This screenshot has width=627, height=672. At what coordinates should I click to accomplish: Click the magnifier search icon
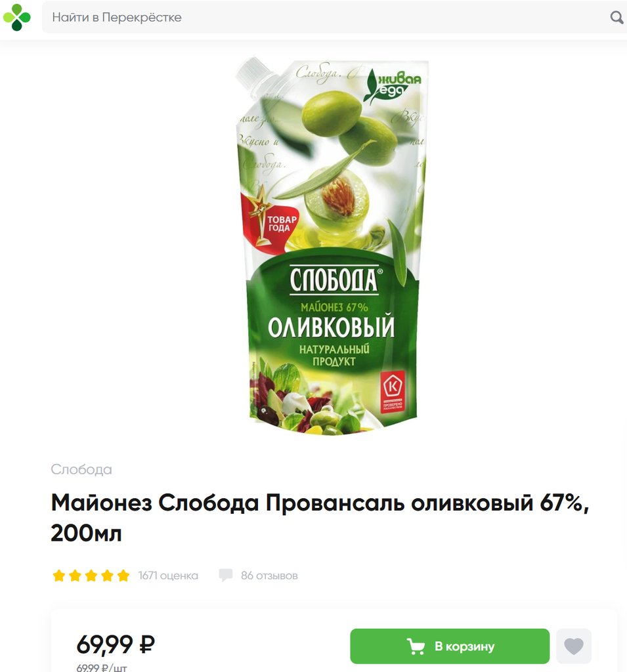click(616, 17)
